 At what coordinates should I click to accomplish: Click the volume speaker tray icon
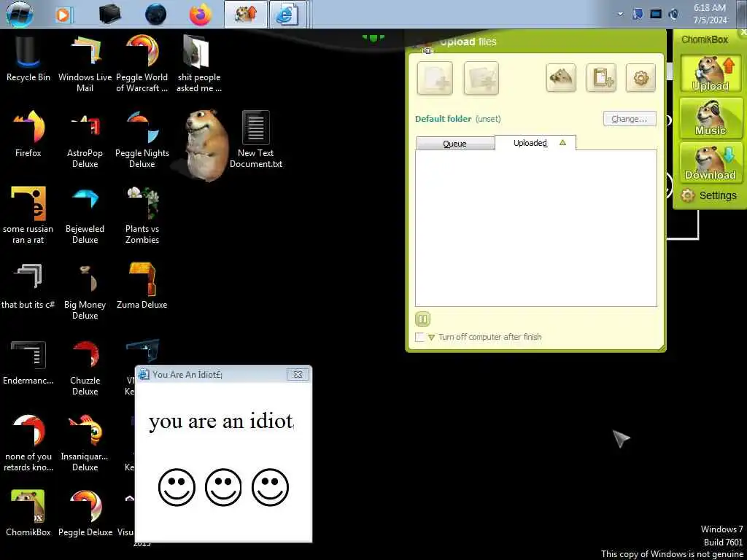(x=673, y=14)
